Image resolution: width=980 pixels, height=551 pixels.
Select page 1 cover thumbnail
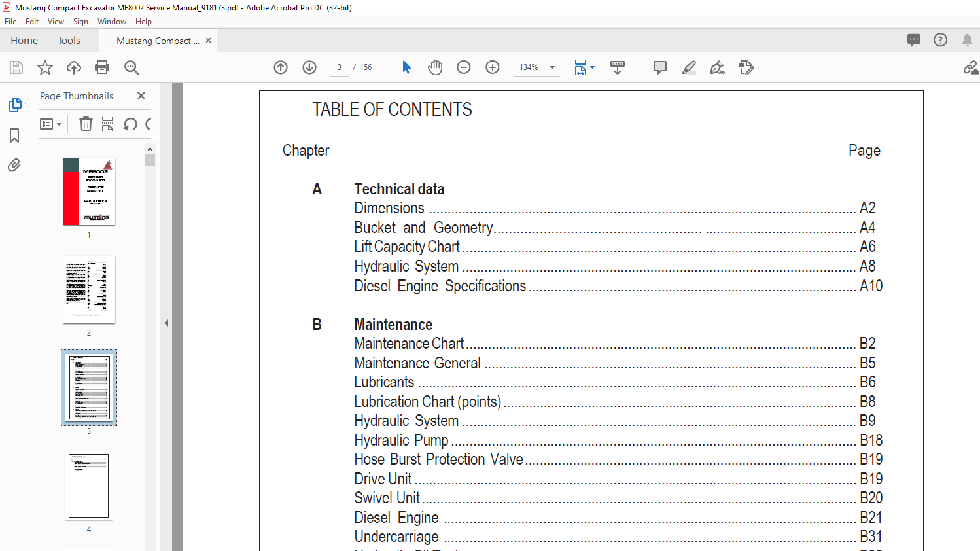[x=89, y=192]
